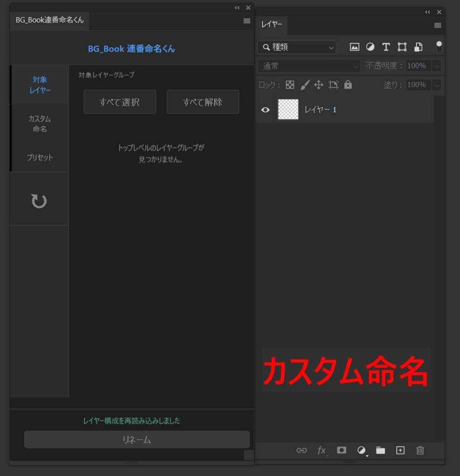This screenshot has width=460, height=476.
Task: Hide レイヤー 1 using eye icon
Action: click(265, 110)
